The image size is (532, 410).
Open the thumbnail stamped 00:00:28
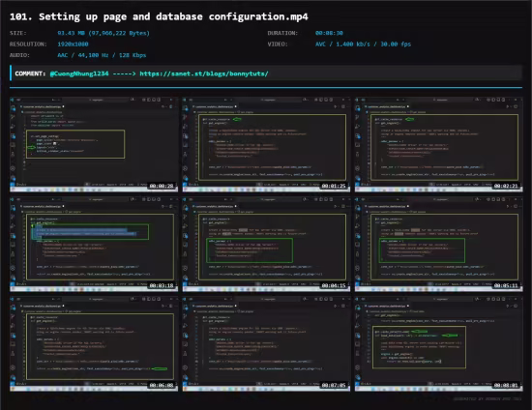click(94, 144)
